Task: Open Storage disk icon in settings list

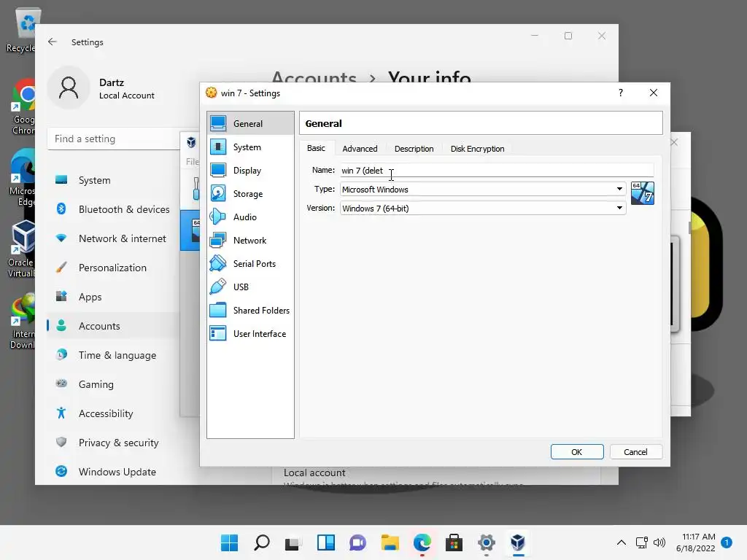Action: [218, 193]
